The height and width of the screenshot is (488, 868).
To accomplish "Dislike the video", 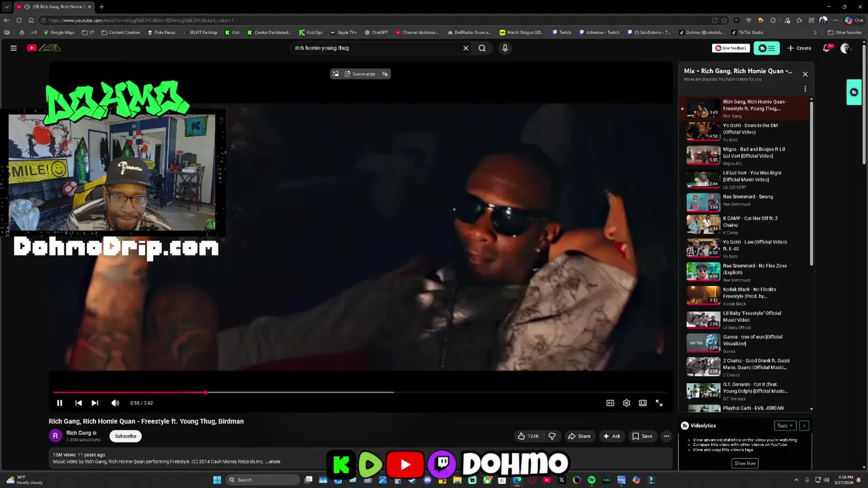I will (552, 436).
